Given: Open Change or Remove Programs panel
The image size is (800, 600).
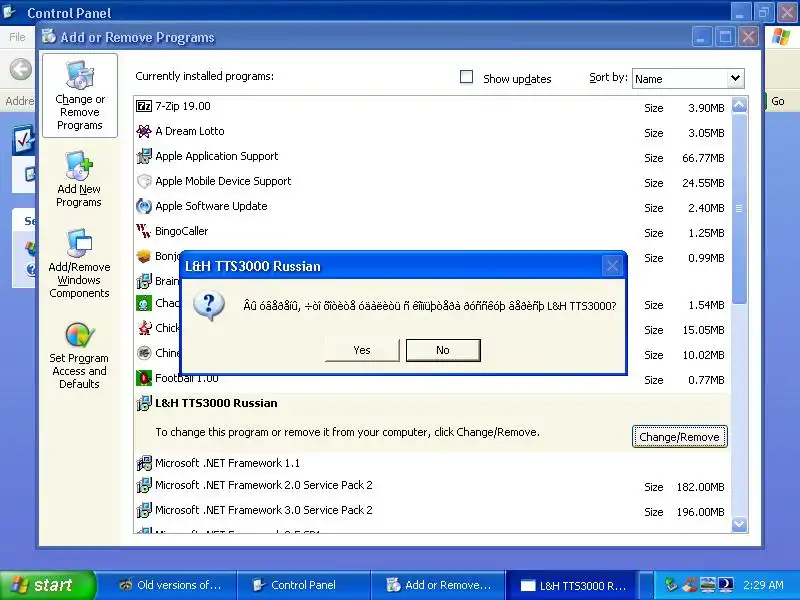Looking at the screenshot, I should pyautogui.click(x=80, y=96).
